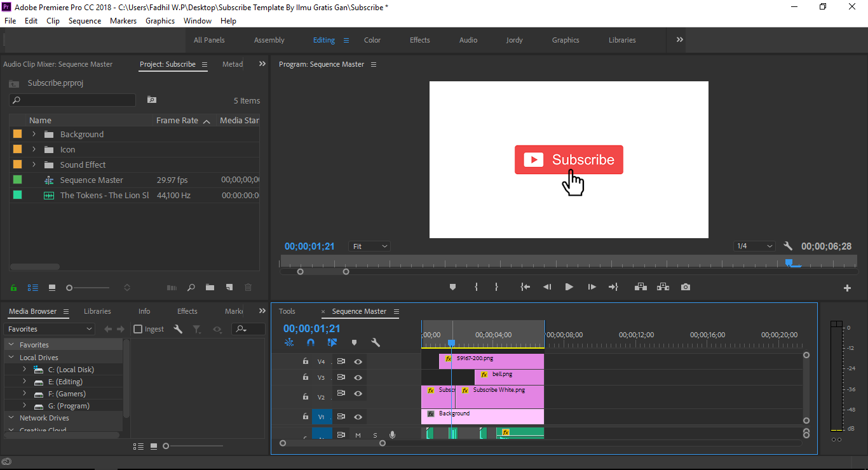Viewport: 868px width, 470px height.
Task: Toggle sync lock on V3 track
Action: 341,377
